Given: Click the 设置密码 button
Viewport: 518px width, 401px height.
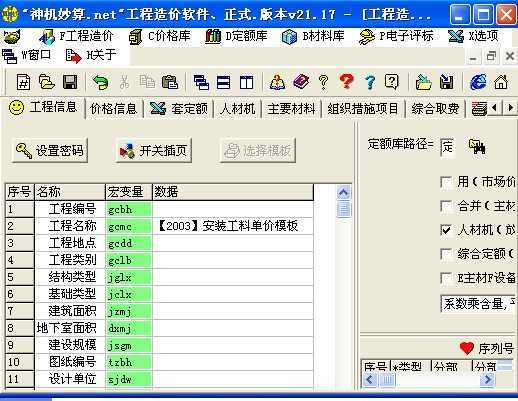Looking at the screenshot, I should (50, 150).
